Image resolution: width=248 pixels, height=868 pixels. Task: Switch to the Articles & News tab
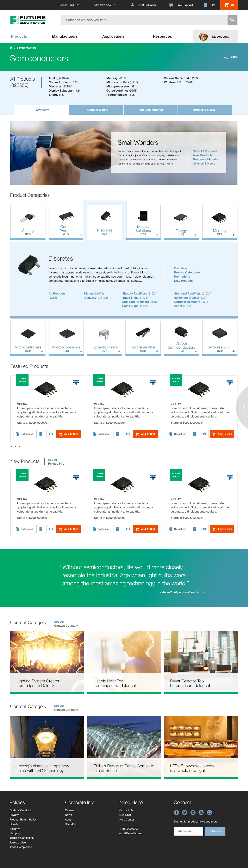[205, 110]
